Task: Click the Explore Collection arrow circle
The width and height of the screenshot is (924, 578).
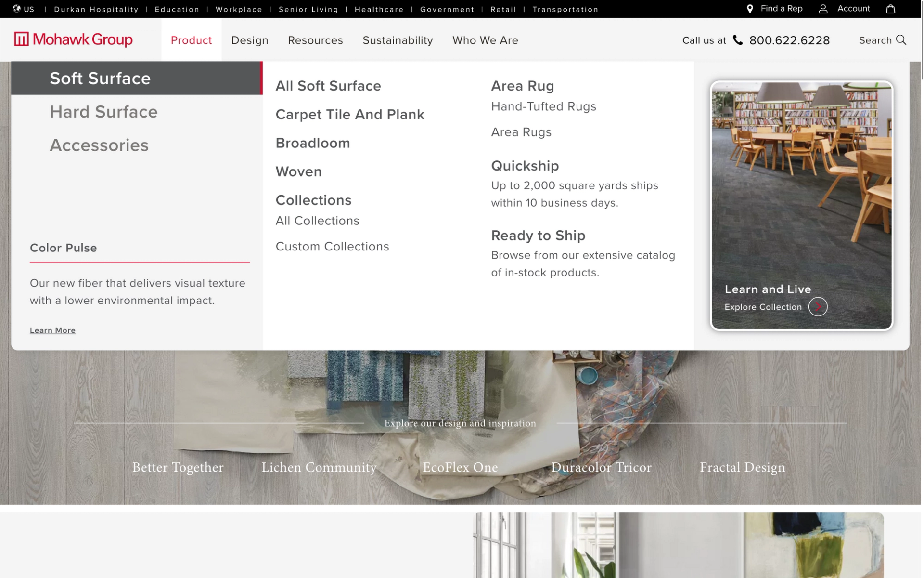Action: tap(818, 307)
